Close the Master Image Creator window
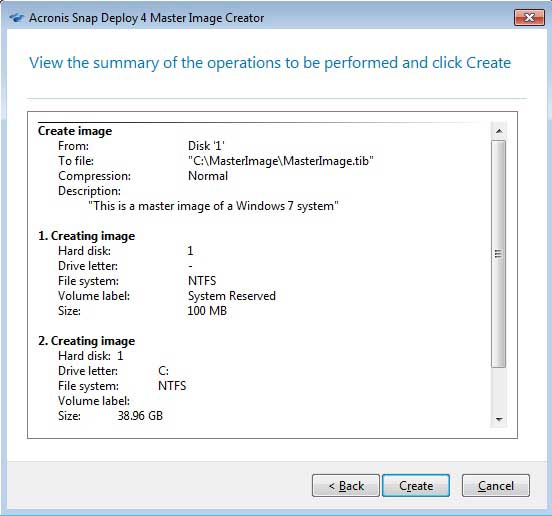Image resolution: width=552 pixels, height=516 pixels. [529, 17]
